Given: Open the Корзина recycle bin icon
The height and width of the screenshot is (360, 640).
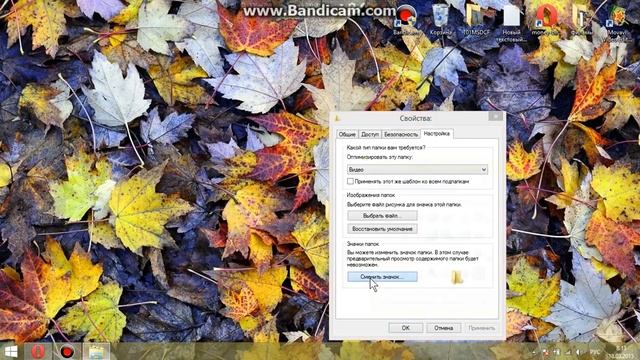Looking at the screenshot, I should coord(441,19).
